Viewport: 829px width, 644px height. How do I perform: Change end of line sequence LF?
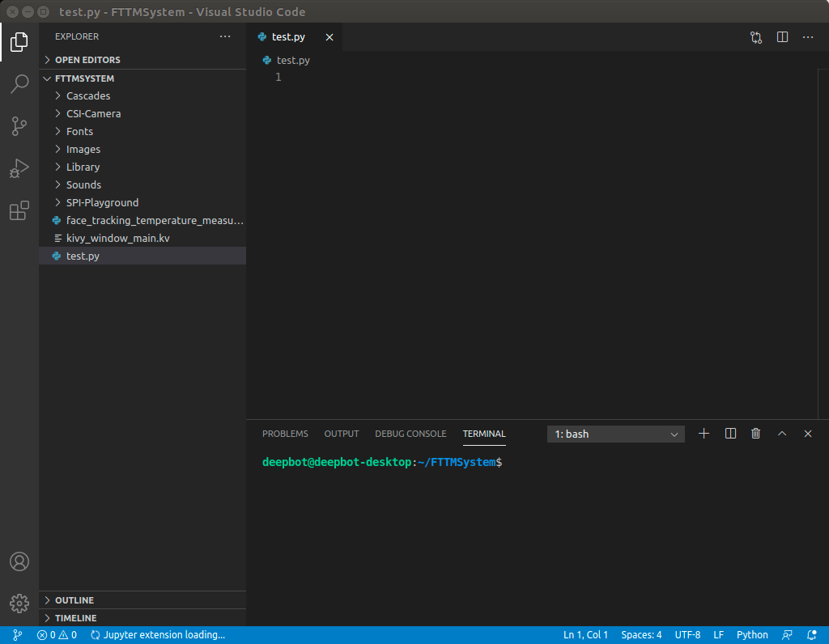[x=719, y=635]
